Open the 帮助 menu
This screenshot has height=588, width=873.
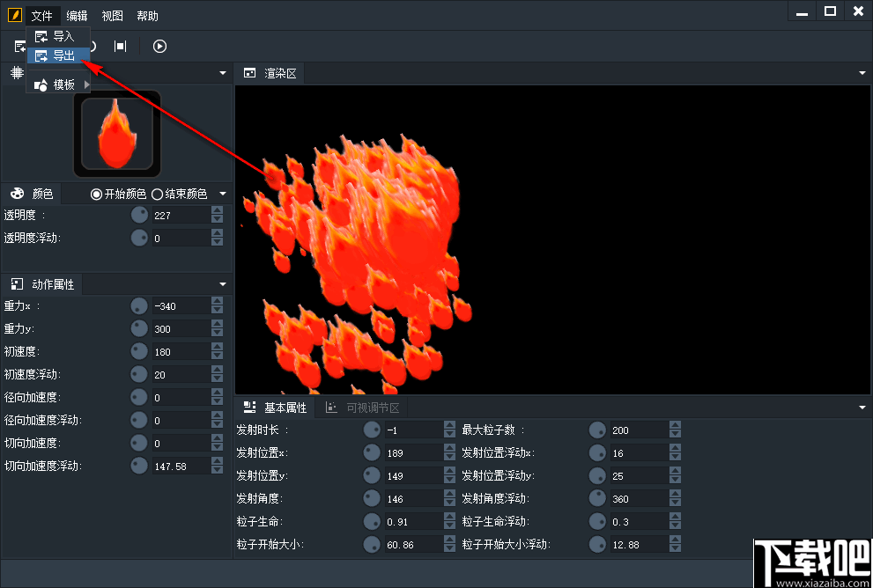click(147, 16)
